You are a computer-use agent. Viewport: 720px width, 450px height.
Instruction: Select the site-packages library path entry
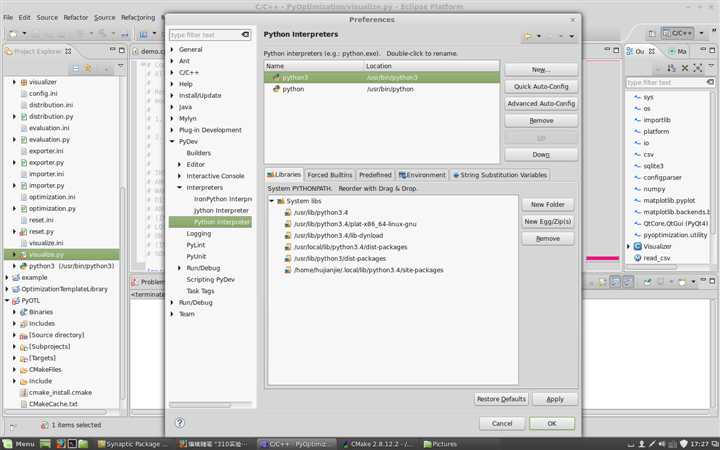point(369,270)
